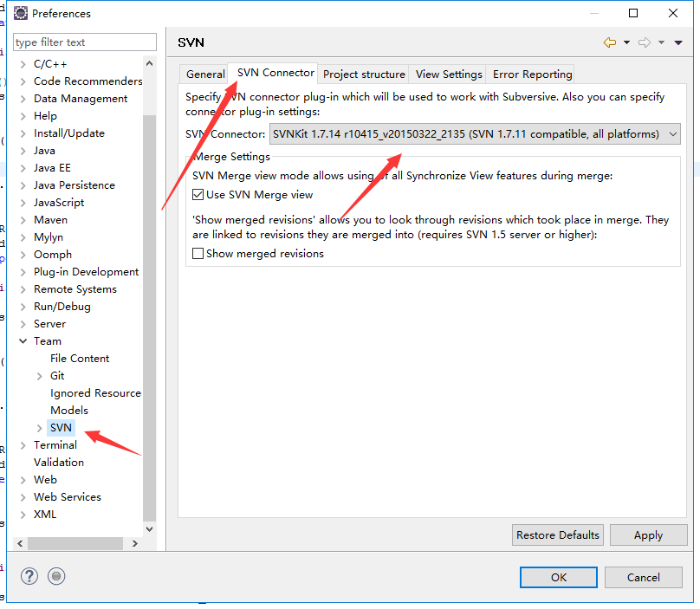Toggle the Use SVN Merge view checkbox
The height and width of the screenshot is (609, 700).
tap(198, 195)
